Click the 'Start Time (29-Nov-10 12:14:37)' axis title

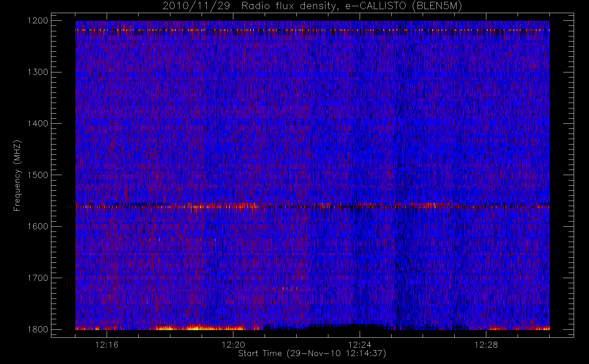pyautogui.click(x=312, y=353)
